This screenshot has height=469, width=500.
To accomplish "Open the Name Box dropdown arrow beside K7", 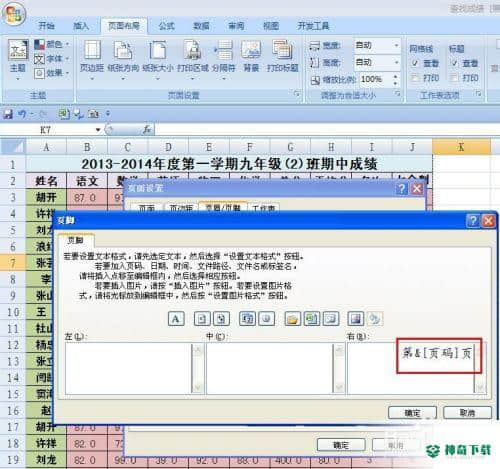I will click(x=98, y=130).
